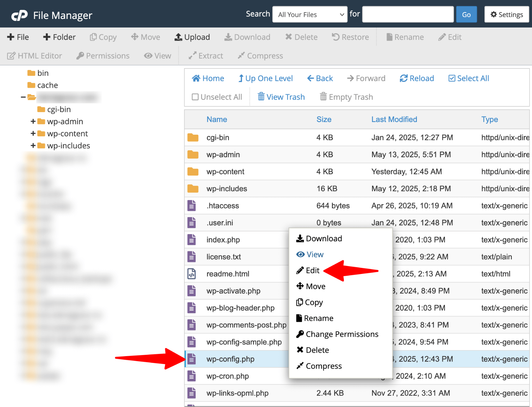
Task: Open the All Your Files search dropdown
Action: coord(310,14)
